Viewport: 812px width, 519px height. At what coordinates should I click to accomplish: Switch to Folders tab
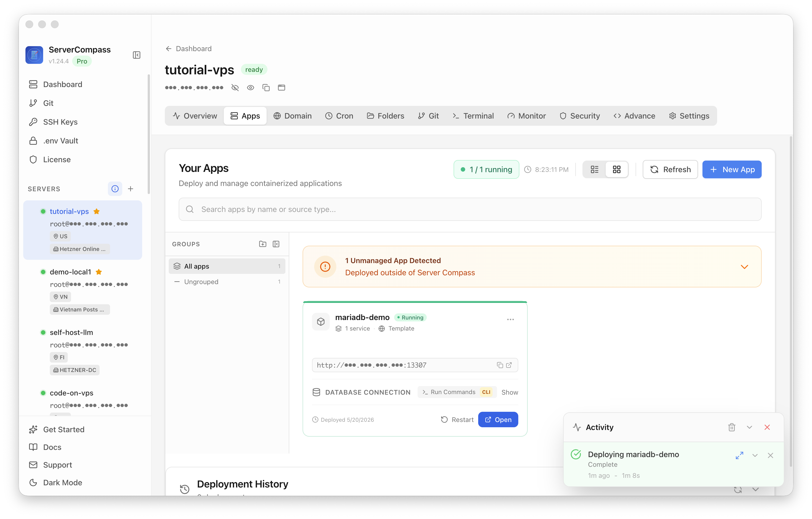(x=386, y=116)
